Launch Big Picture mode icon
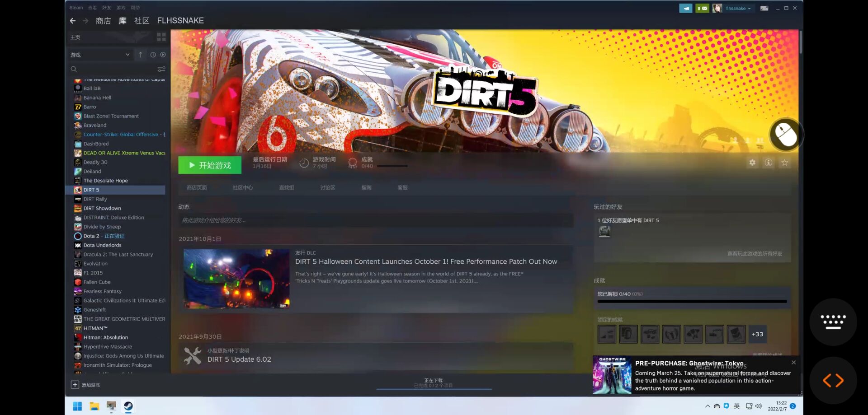The width and height of the screenshot is (868, 415). pyautogui.click(x=764, y=8)
